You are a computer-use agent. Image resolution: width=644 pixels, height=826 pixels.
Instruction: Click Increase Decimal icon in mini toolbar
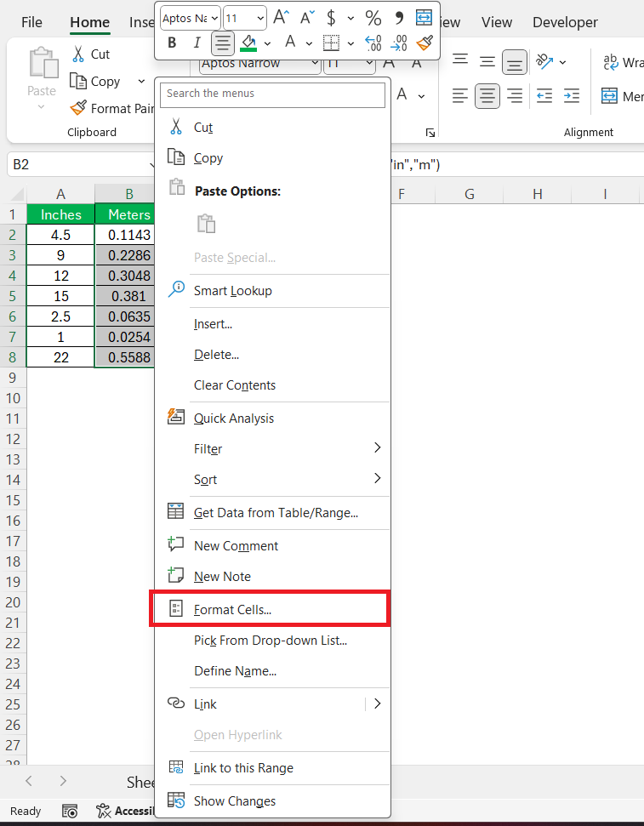[x=373, y=43]
